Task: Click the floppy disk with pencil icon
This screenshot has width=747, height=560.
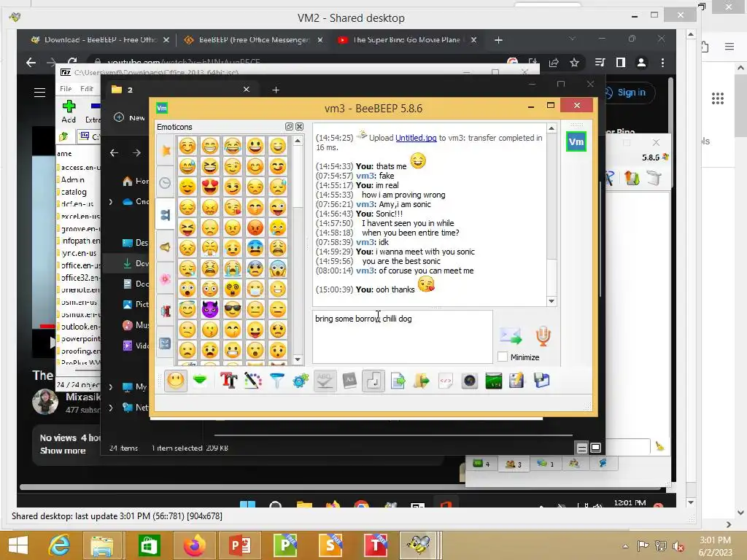Action: [517, 381]
